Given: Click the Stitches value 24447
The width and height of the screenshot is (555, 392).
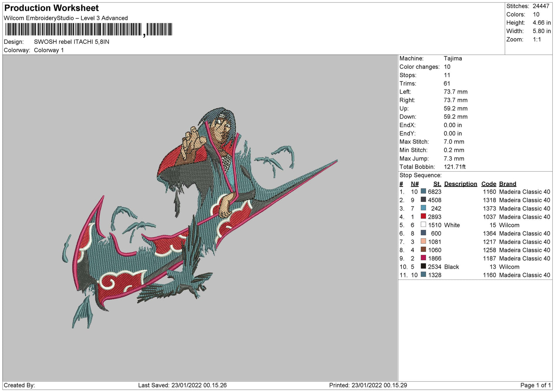Looking at the screenshot, I should point(541,6).
